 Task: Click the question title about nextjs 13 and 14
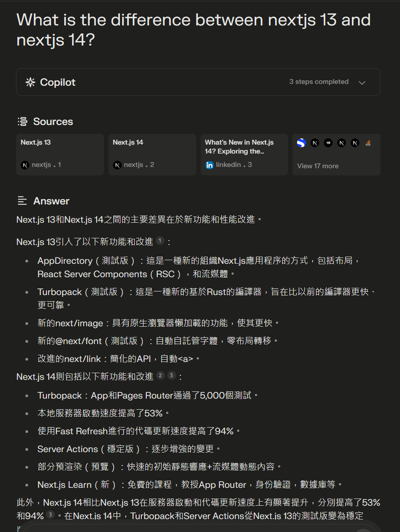tap(194, 30)
